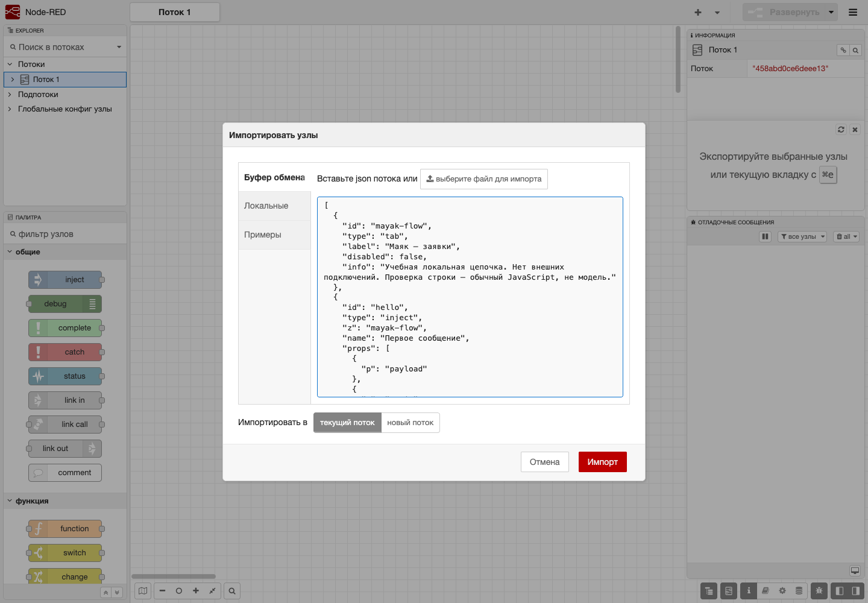Zoom in with the plus icon

tap(196, 591)
